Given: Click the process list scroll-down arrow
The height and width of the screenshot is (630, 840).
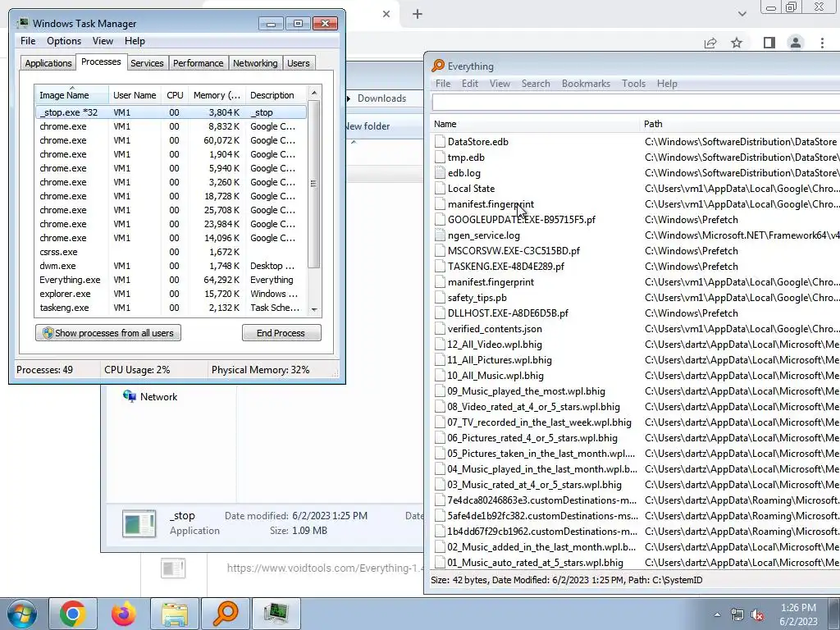Looking at the screenshot, I should click(x=314, y=309).
